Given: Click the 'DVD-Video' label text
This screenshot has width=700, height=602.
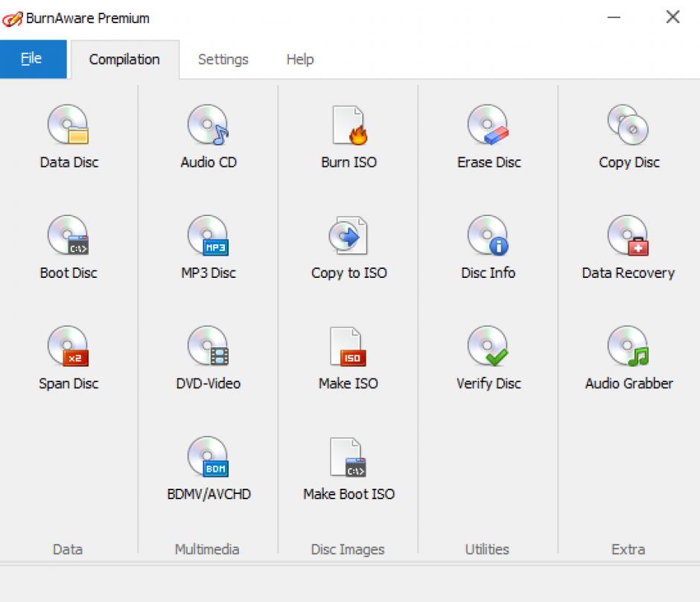Looking at the screenshot, I should (208, 384).
